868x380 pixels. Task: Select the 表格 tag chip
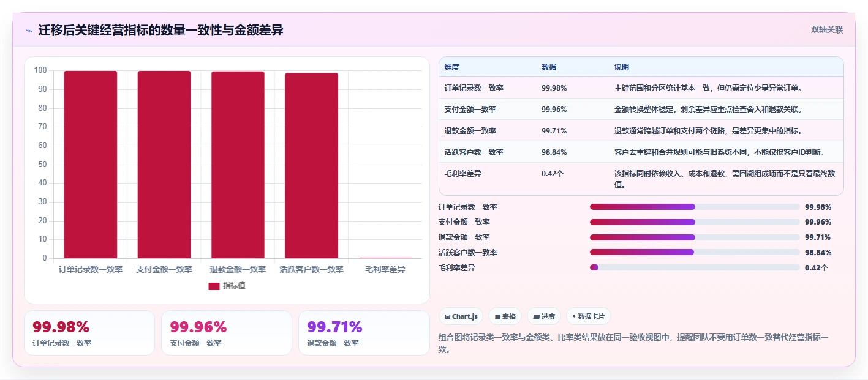(x=505, y=316)
